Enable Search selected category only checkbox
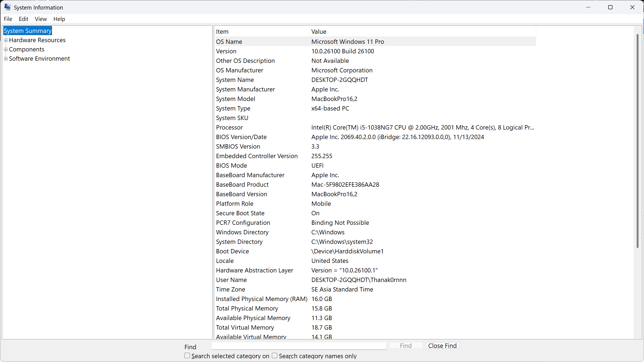The image size is (644, 362). click(187, 356)
